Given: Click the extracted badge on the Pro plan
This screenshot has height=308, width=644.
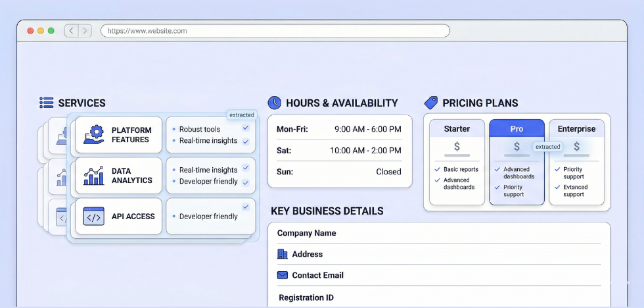Looking at the screenshot, I should tap(547, 147).
